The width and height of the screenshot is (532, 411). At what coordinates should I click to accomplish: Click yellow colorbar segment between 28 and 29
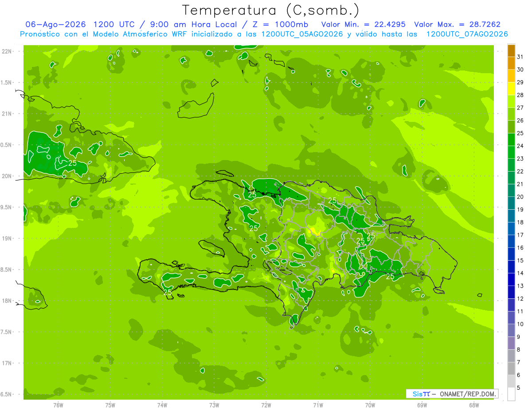point(511,89)
